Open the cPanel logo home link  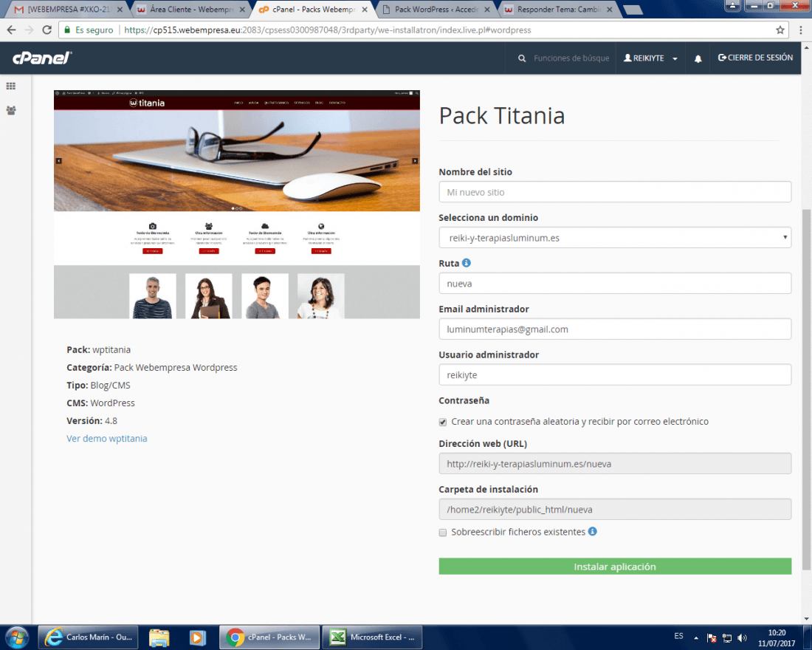pos(42,58)
